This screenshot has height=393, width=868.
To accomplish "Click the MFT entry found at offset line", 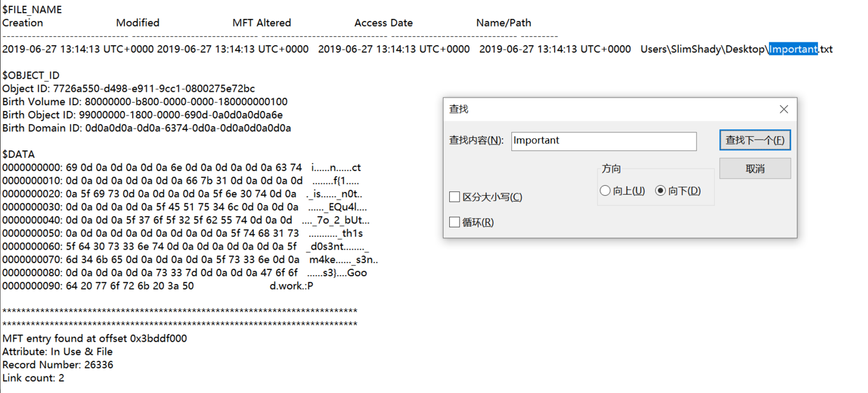I will pos(95,338).
